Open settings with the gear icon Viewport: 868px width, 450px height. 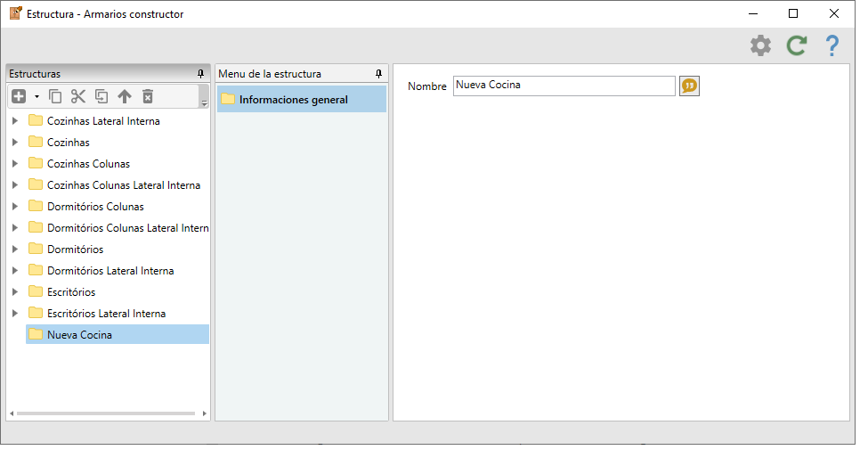click(760, 46)
